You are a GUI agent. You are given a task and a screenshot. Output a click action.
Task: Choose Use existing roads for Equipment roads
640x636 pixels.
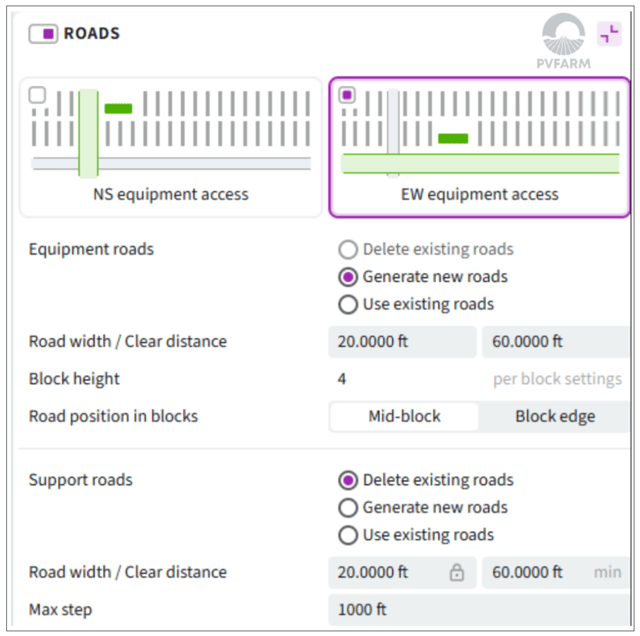click(348, 304)
